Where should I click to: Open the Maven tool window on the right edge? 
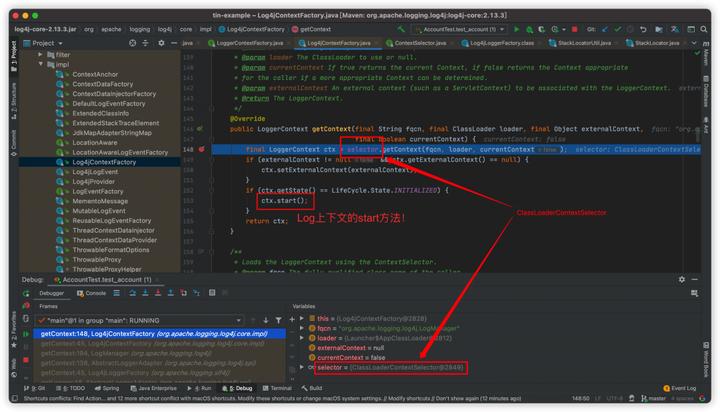(x=706, y=54)
